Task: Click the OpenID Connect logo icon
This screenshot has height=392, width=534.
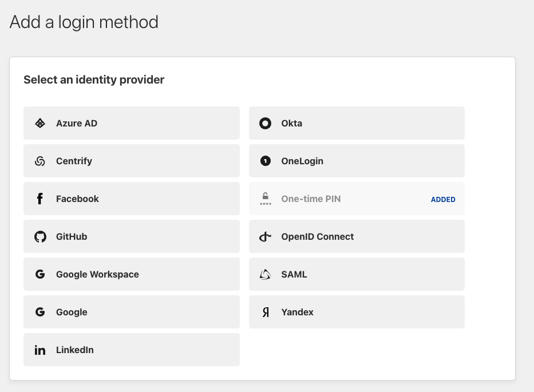Action: click(265, 236)
